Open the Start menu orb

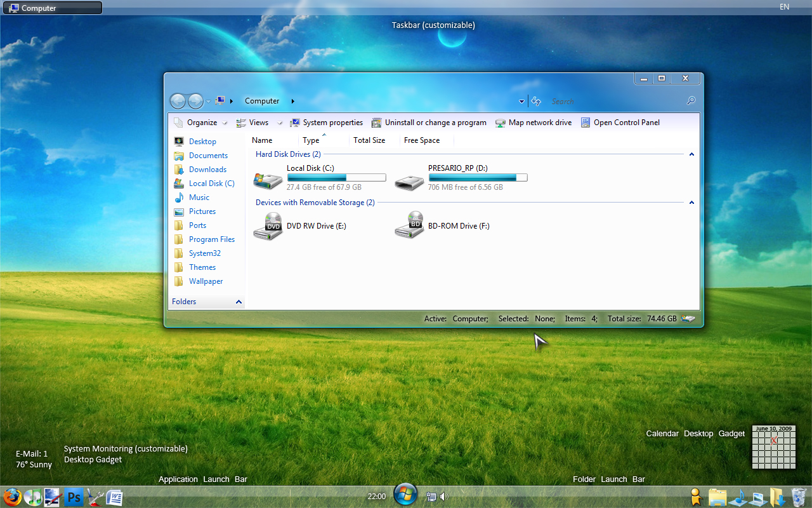tap(405, 495)
